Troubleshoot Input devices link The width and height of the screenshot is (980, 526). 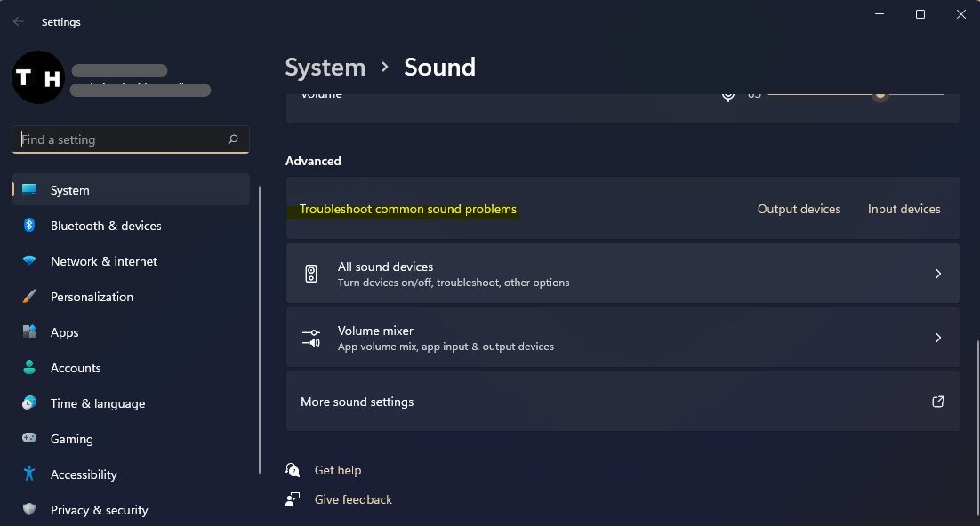904,209
